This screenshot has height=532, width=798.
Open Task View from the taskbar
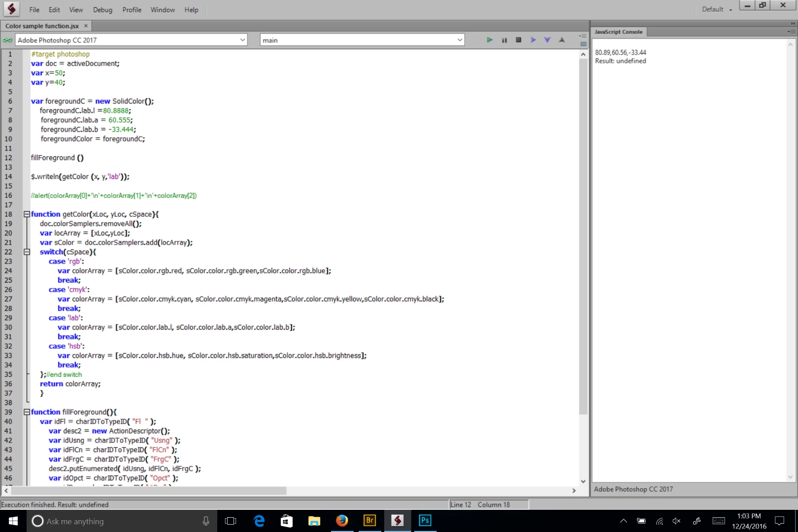tap(230, 521)
